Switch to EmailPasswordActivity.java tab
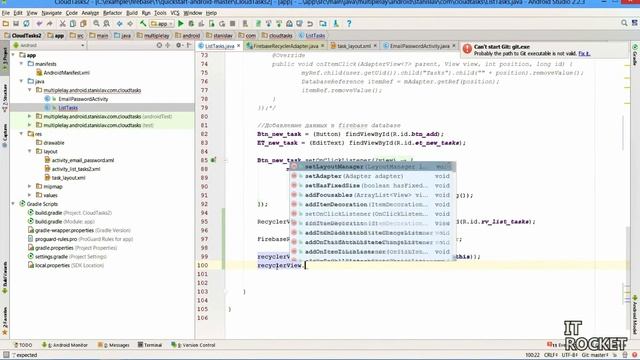The width and height of the screenshot is (640, 360). (x=419, y=46)
